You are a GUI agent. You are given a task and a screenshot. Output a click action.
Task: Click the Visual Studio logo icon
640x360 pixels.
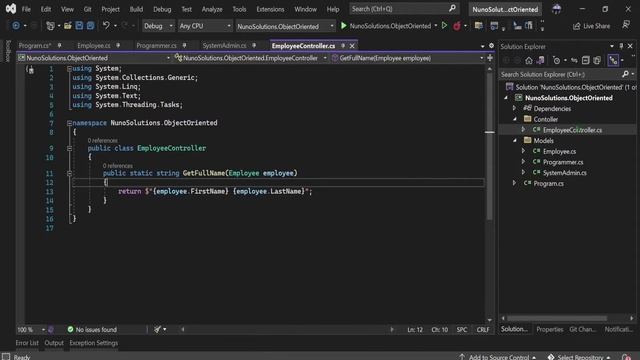(x=11, y=9)
